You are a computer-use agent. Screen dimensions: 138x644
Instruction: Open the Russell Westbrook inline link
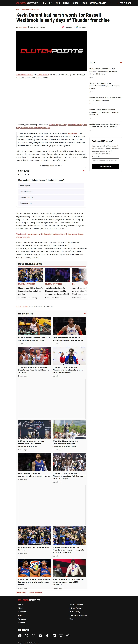[25, 74]
